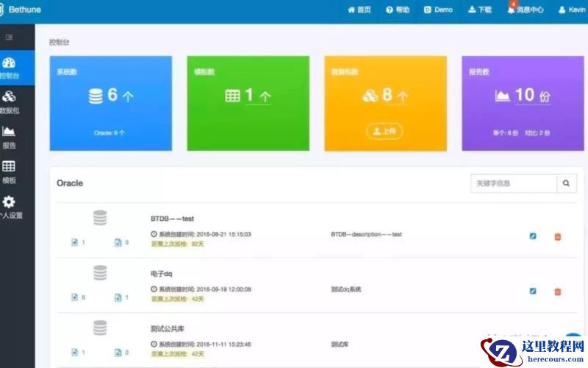This screenshot has width=588, height=368.
Task: Click the second document icon in 电子dq row
Action: coord(118,298)
